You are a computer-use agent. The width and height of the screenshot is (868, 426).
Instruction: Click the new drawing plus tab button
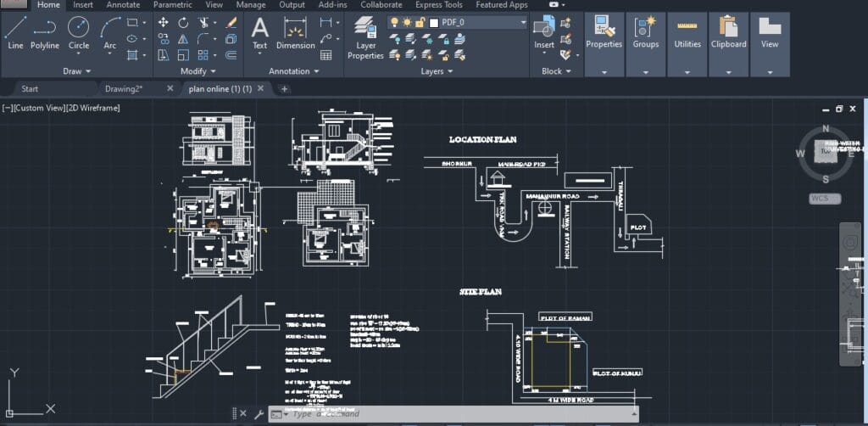pos(284,88)
